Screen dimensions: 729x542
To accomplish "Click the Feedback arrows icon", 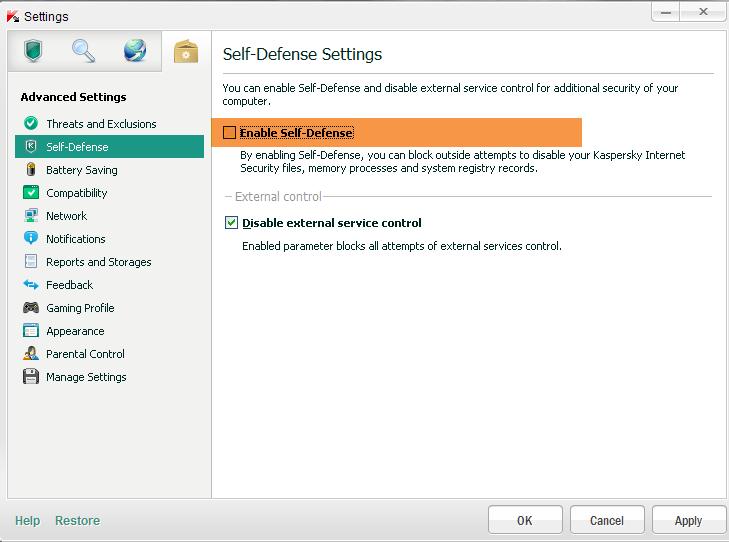I will click(x=31, y=284).
